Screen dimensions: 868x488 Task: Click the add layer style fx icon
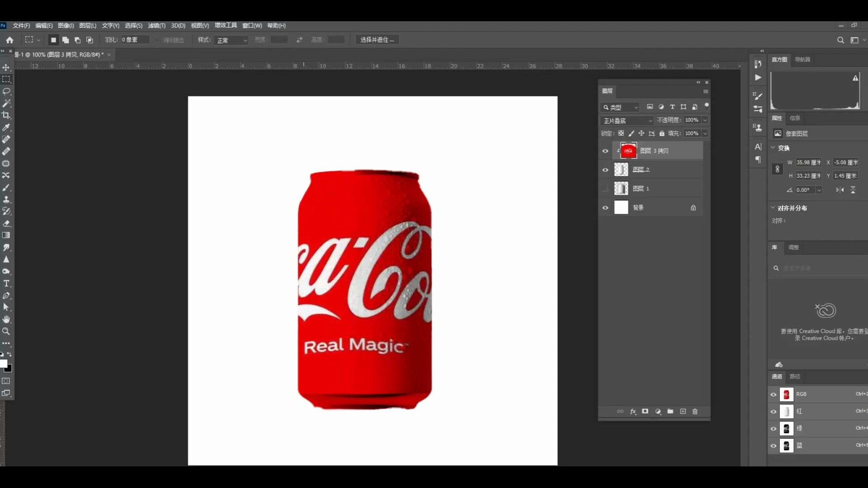pos(633,411)
